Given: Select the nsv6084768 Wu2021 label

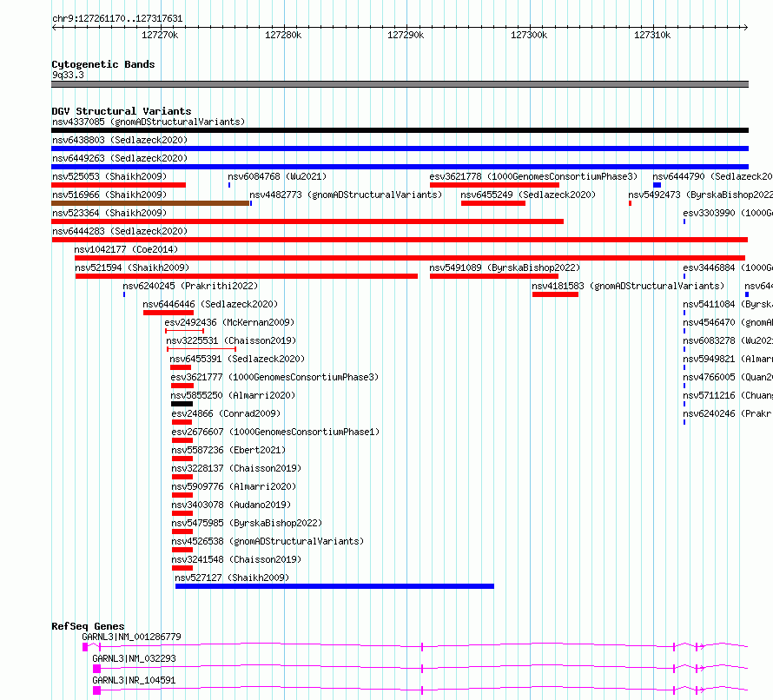Looking at the screenshot, I should tap(277, 176).
